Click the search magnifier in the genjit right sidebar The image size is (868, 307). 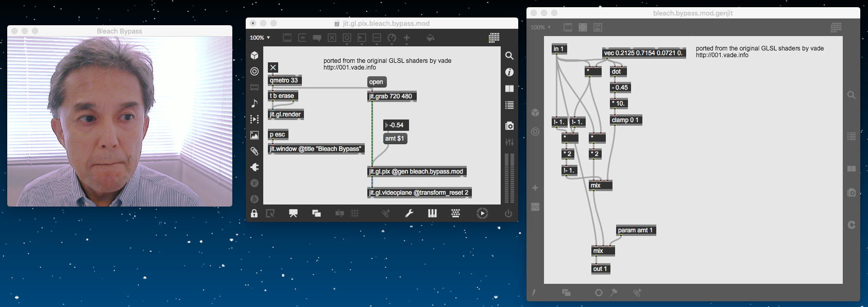(x=851, y=95)
